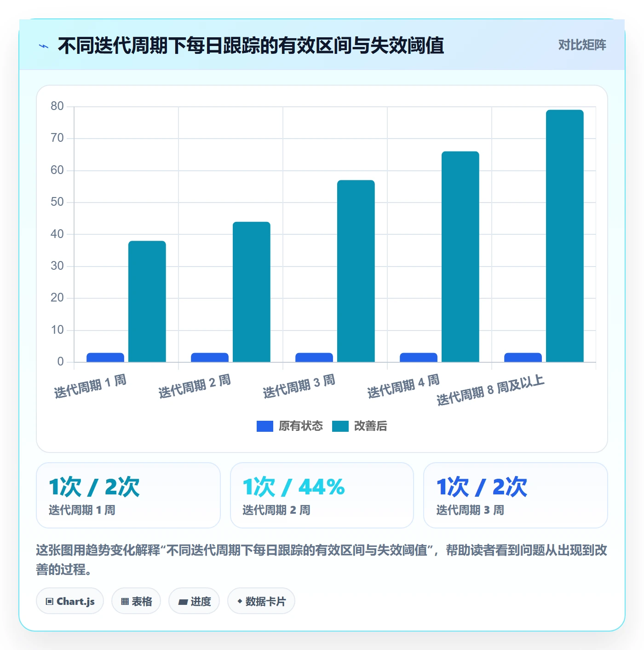Click the 原有状态 bar for 迭代周期 8 周及以上
The height and width of the screenshot is (650, 644).
coord(523,357)
